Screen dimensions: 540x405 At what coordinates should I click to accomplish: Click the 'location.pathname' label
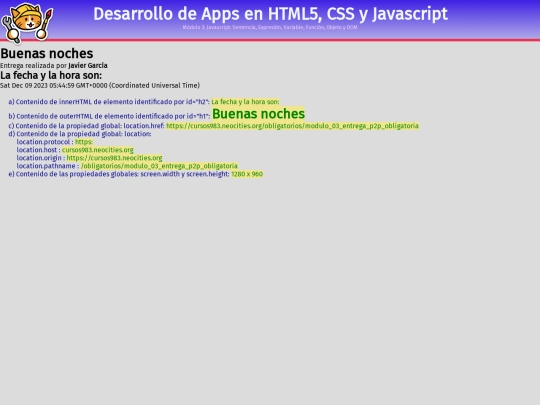(48, 166)
